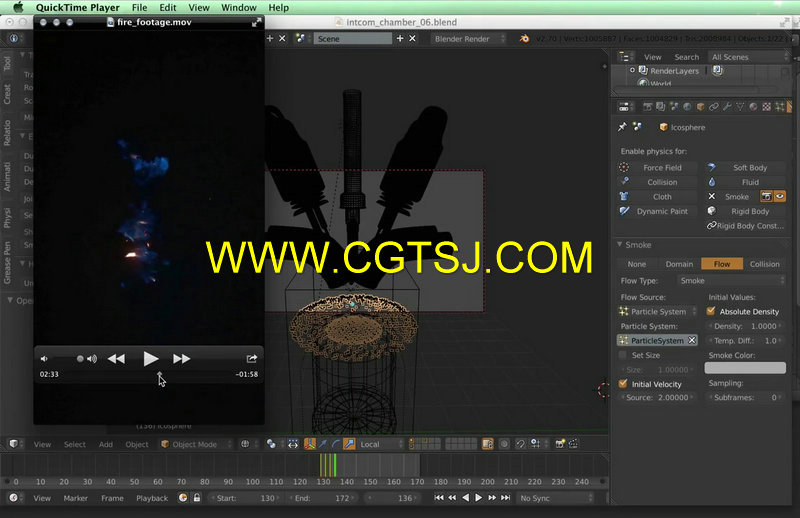
Task: Mute the QuickTime audio with the speaker icon
Action: click(44, 359)
